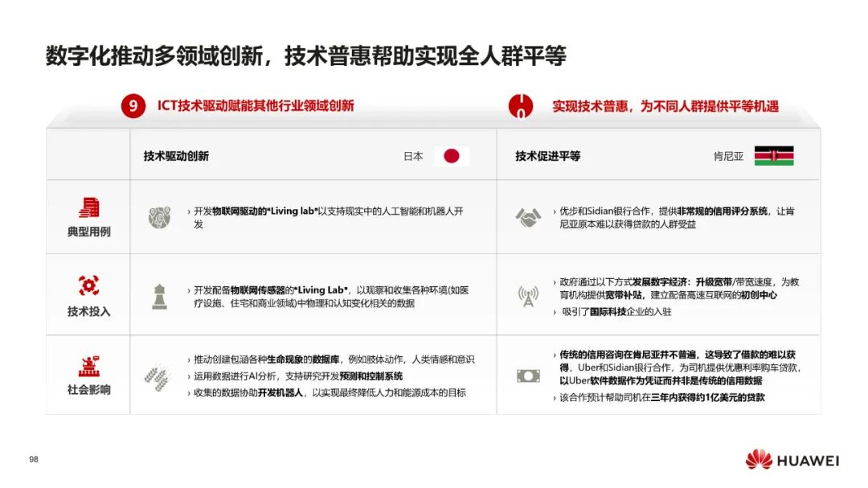Click the row label 技术投入
The width and height of the screenshot is (868, 488).
(88, 311)
